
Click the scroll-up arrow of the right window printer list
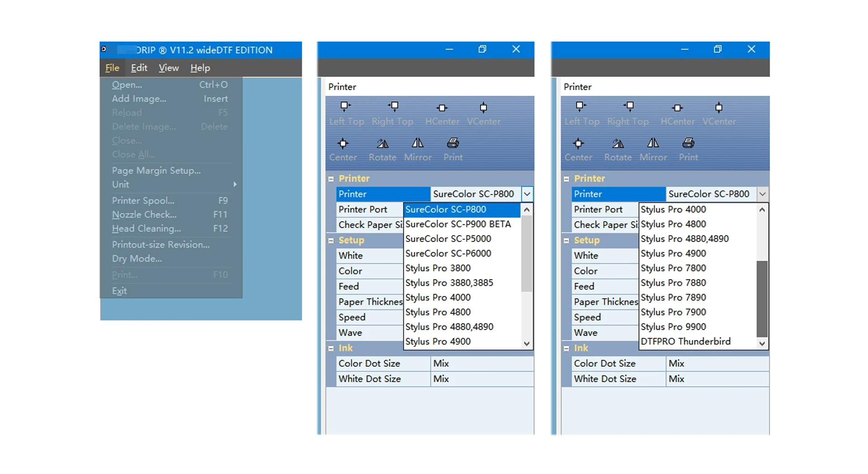[762, 209]
